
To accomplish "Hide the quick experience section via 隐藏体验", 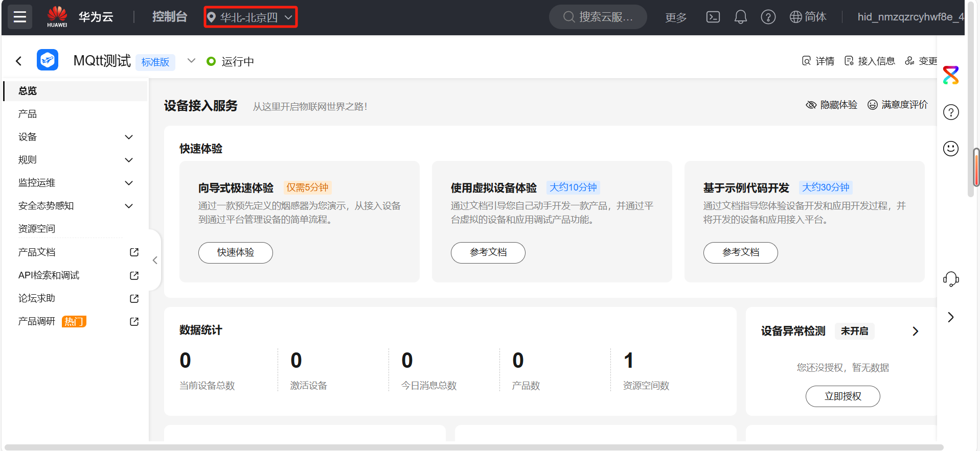I will 832,105.
